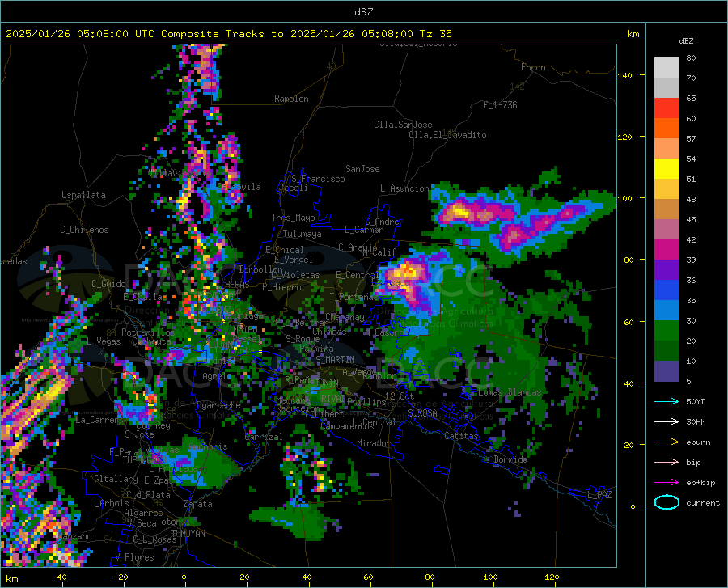Screen dimensions: 728x588
Task: Click the L_Vegas map label
Action: coord(104,341)
